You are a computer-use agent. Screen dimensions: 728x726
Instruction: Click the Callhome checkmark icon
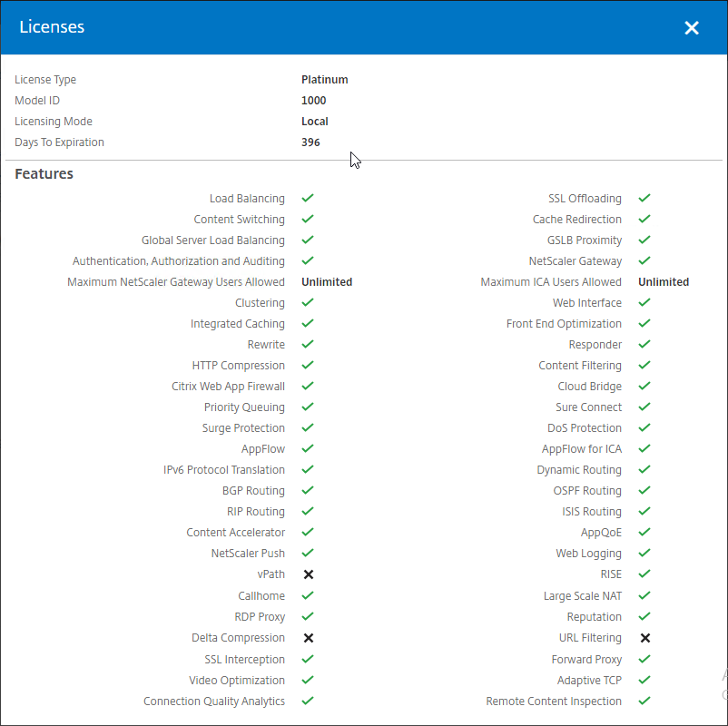pos(308,595)
